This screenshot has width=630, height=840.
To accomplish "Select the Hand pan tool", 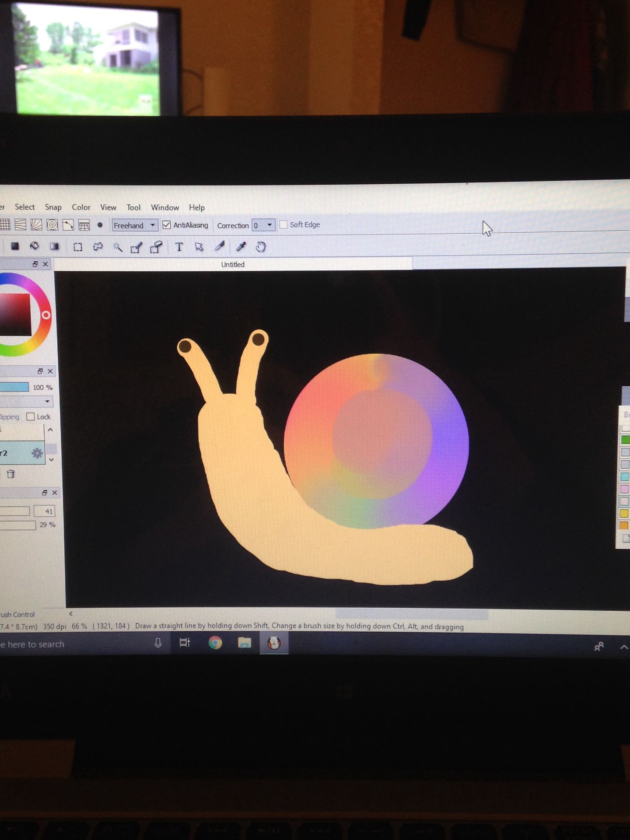I will (261, 247).
